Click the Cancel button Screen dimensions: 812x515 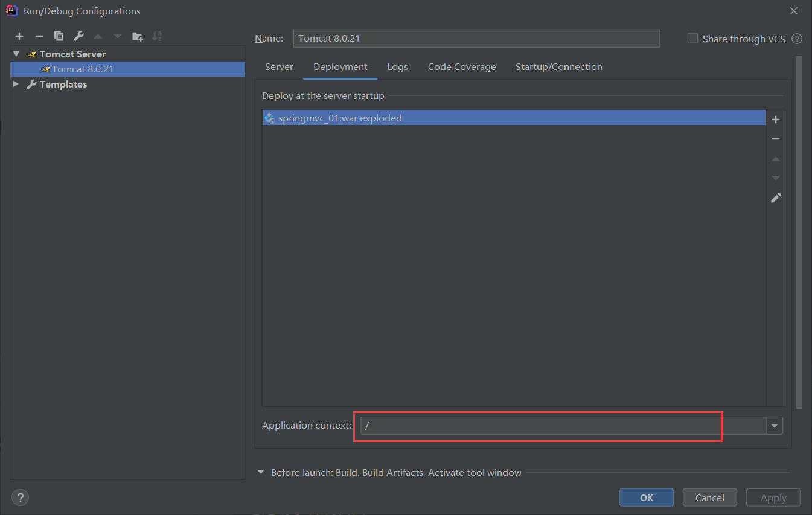click(710, 497)
